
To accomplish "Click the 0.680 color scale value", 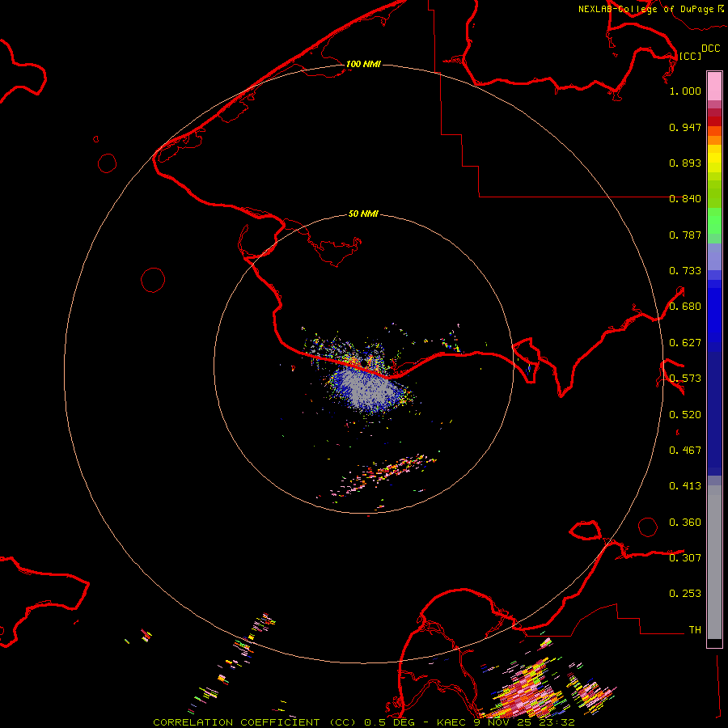I will tap(685, 307).
